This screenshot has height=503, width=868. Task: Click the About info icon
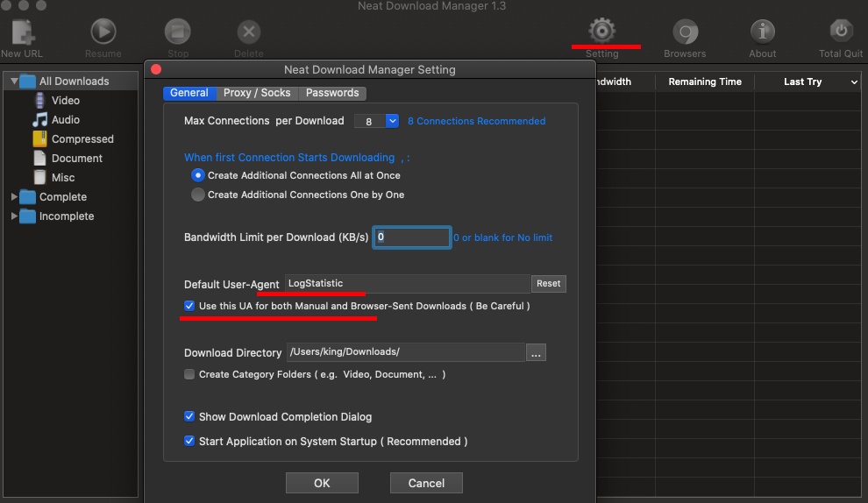[x=762, y=33]
